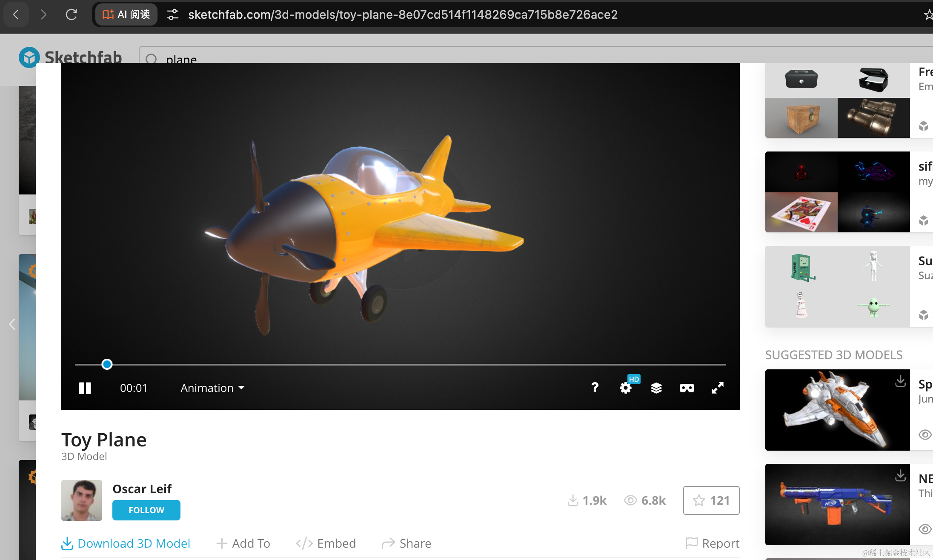Follow Oscar Leif
This screenshot has height=560, width=933.
pos(146,510)
